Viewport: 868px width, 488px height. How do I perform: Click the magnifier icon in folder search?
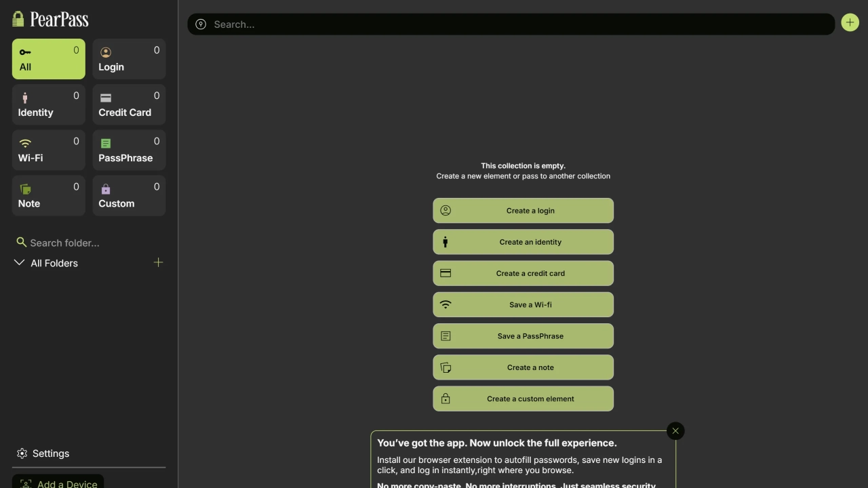21,242
